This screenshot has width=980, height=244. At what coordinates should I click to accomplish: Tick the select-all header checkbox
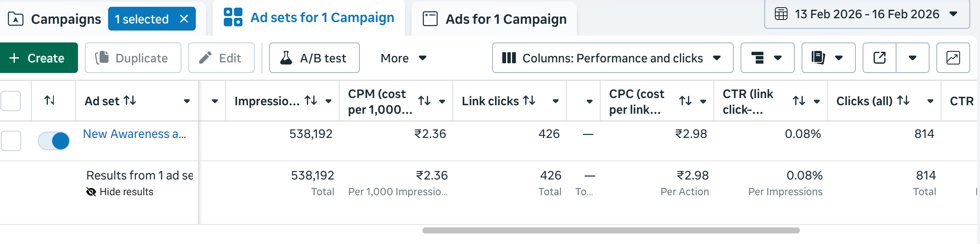(x=11, y=101)
